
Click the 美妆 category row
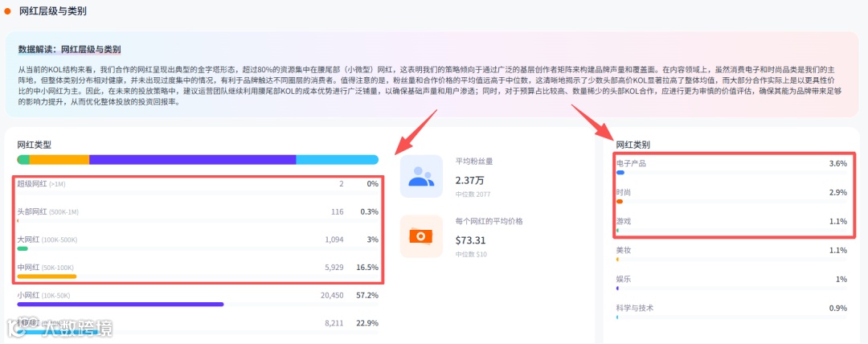pos(731,253)
